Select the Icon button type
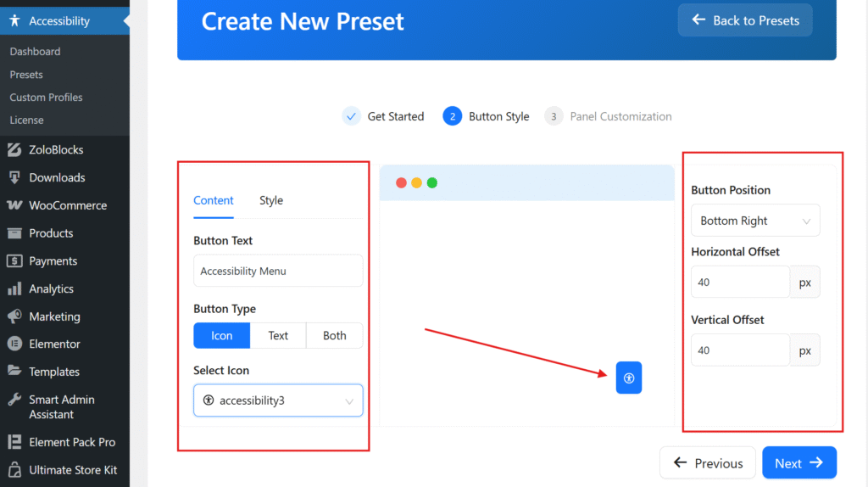This screenshot has height=487, width=868. [222, 336]
